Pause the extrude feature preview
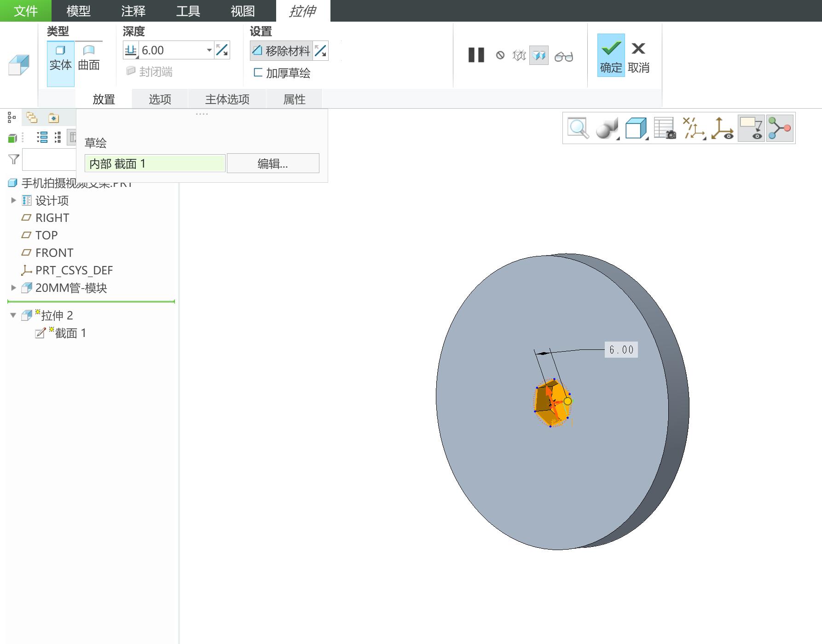 pyautogui.click(x=476, y=55)
